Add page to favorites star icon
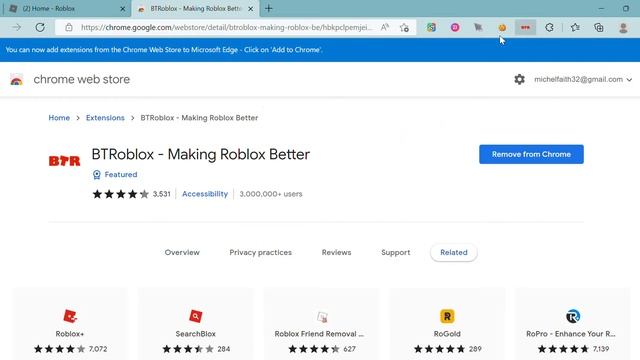 tap(404, 27)
